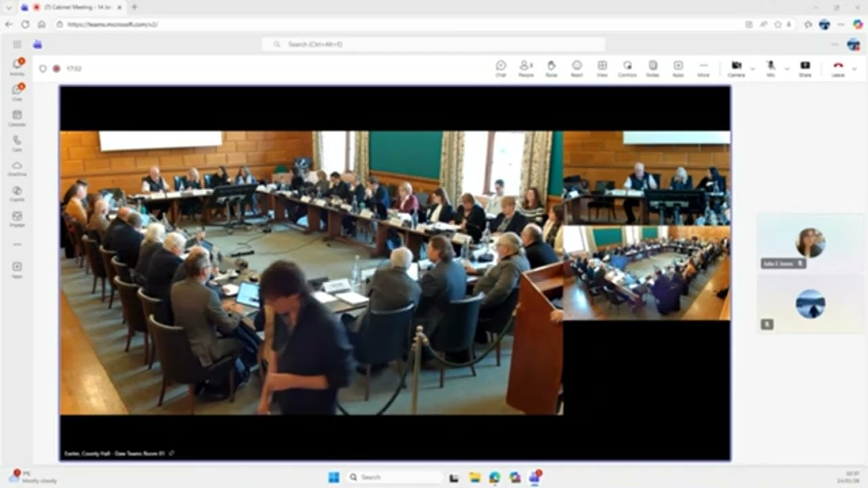
Task: Expand the Leave options dropdown arrow
Action: pyautogui.click(x=854, y=68)
